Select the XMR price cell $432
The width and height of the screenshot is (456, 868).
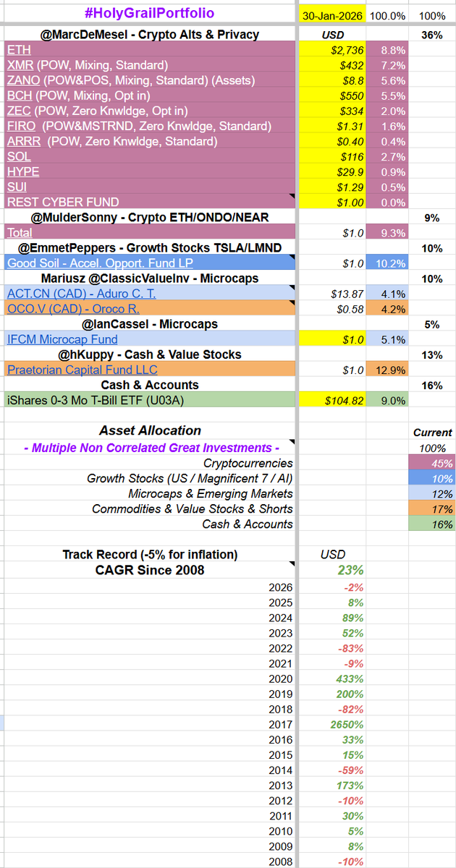click(x=333, y=64)
